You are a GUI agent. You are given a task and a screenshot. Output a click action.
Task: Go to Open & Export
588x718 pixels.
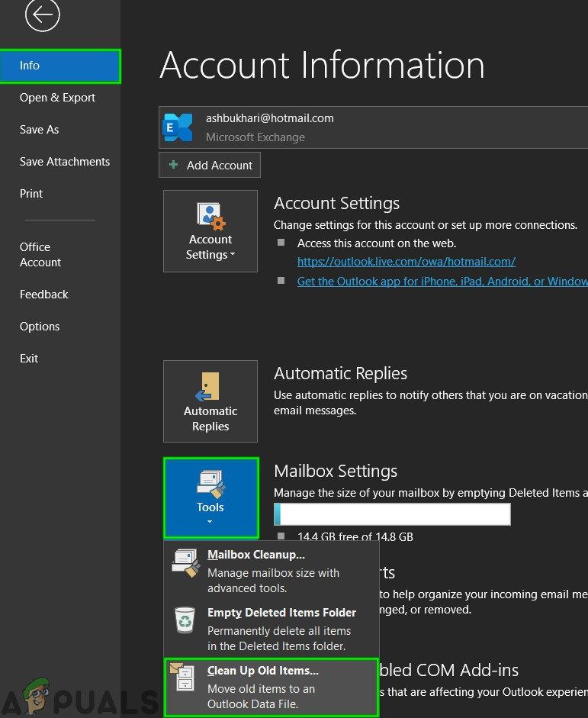pyautogui.click(x=57, y=98)
